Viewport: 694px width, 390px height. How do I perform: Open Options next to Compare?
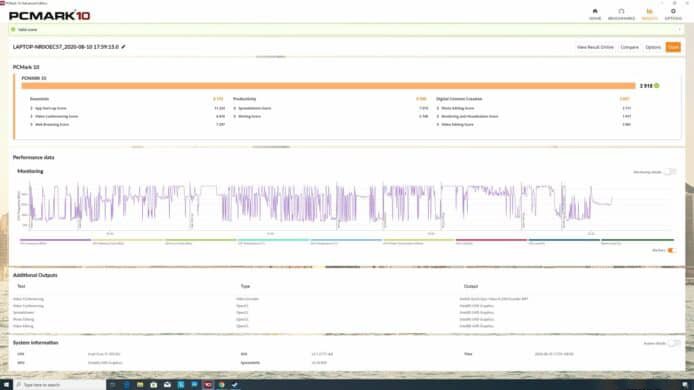pyautogui.click(x=653, y=47)
